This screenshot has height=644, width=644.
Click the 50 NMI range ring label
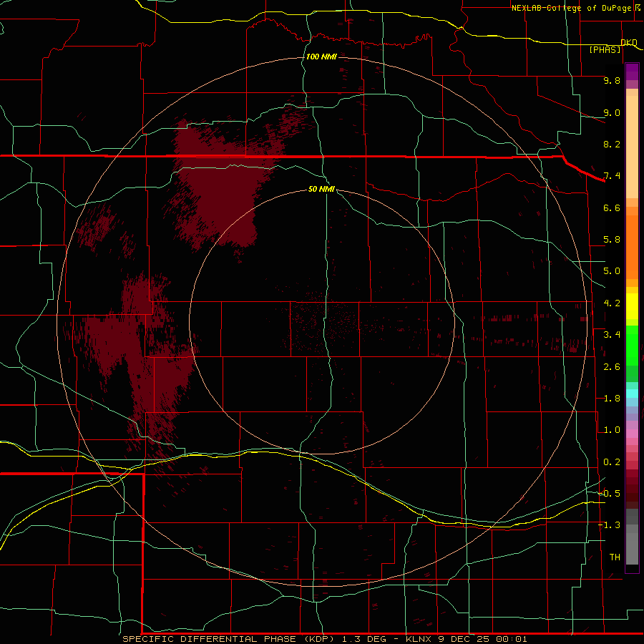coord(321,189)
